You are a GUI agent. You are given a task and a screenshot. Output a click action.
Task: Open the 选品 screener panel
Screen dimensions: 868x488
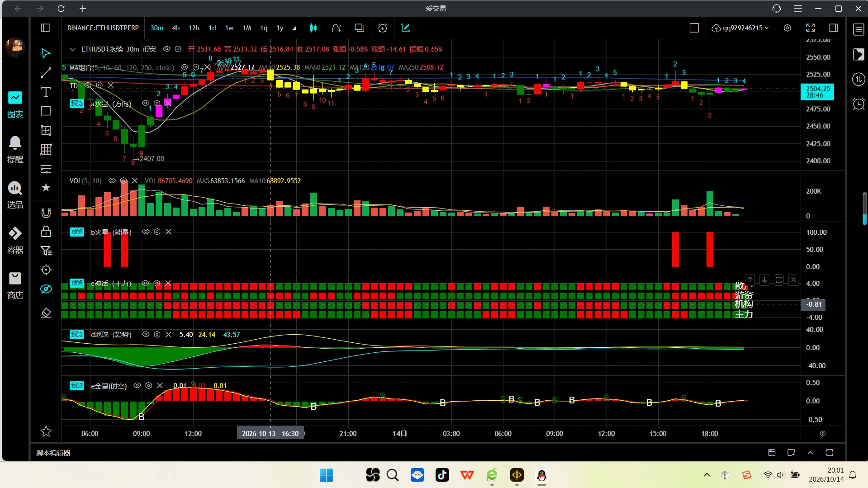pyautogui.click(x=15, y=195)
